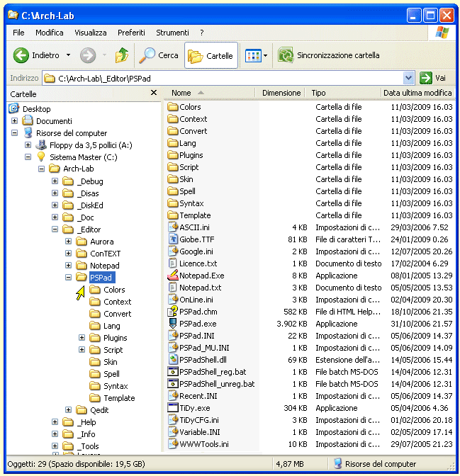Select the Licence.txt file icon
This screenshot has height=476, width=460.
tap(172, 263)
